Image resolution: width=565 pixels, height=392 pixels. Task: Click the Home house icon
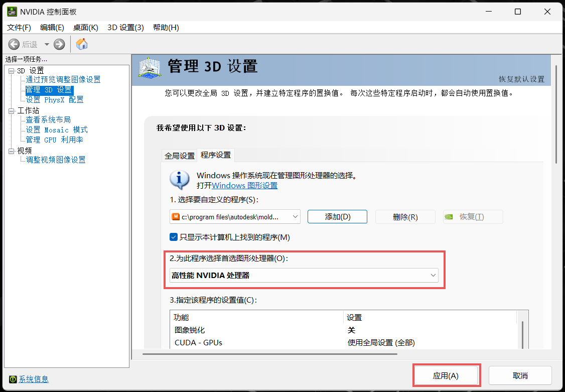(82, 44)
